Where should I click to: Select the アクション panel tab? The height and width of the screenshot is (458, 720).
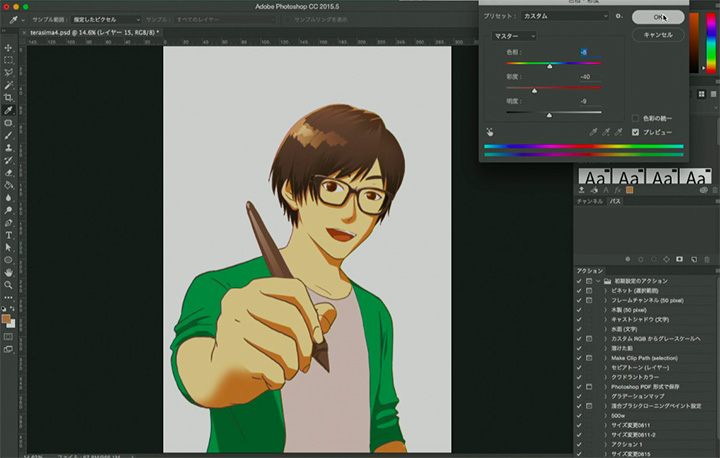tap(590, 271)
